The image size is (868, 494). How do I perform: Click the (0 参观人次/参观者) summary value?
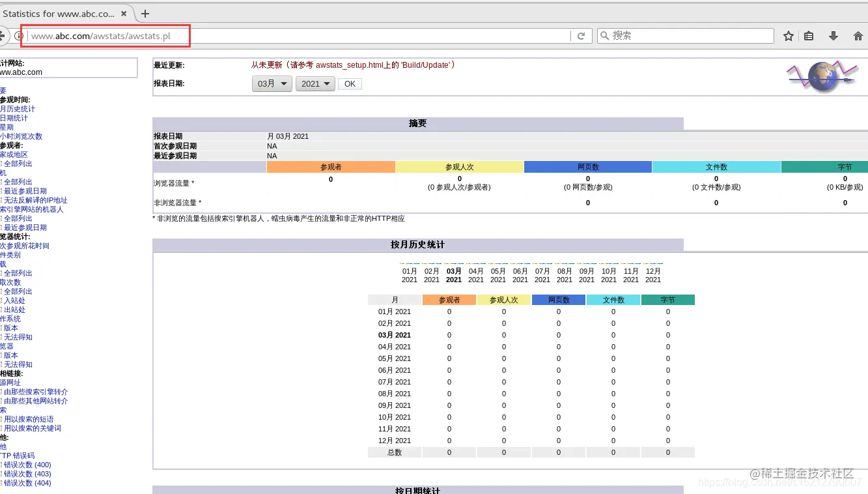[x=460, y=187]
